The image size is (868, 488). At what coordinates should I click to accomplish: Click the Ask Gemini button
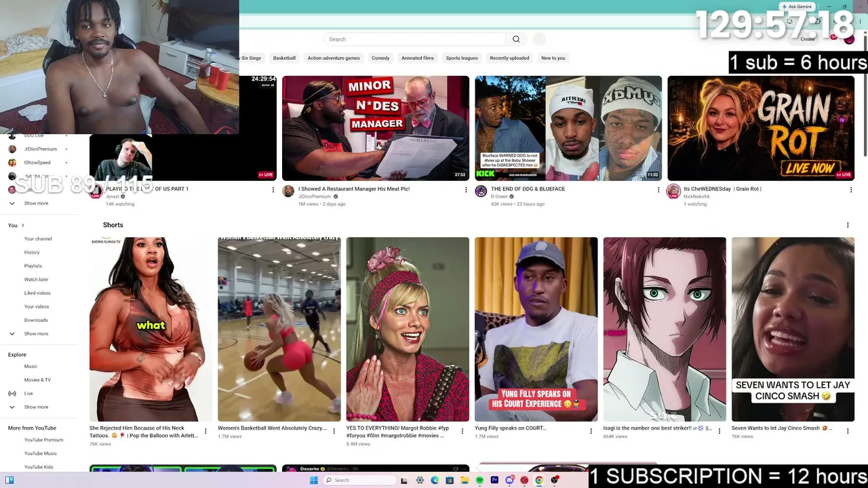coord(796,7)
